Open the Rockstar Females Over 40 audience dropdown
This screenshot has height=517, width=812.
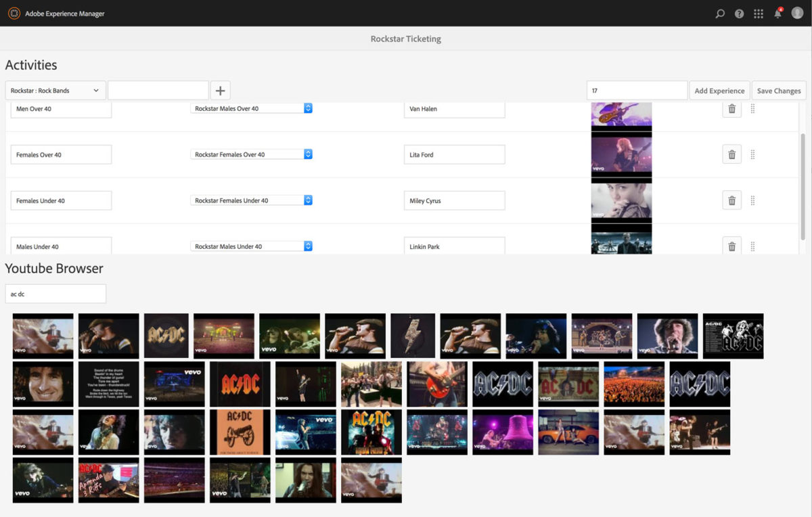(x=251, y=154)
